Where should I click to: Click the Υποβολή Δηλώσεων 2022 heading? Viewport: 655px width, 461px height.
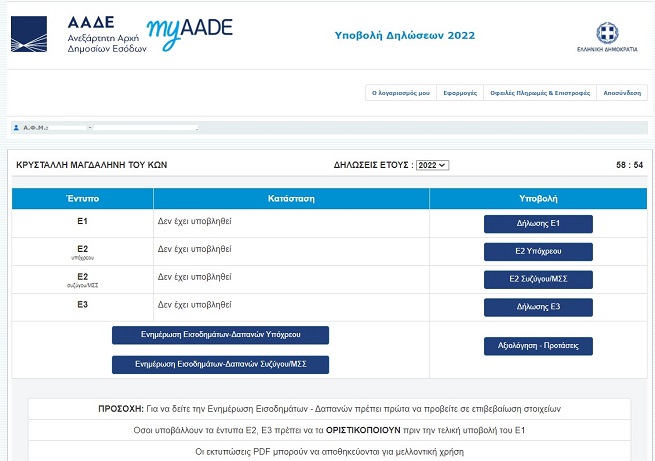pos(405,35)
